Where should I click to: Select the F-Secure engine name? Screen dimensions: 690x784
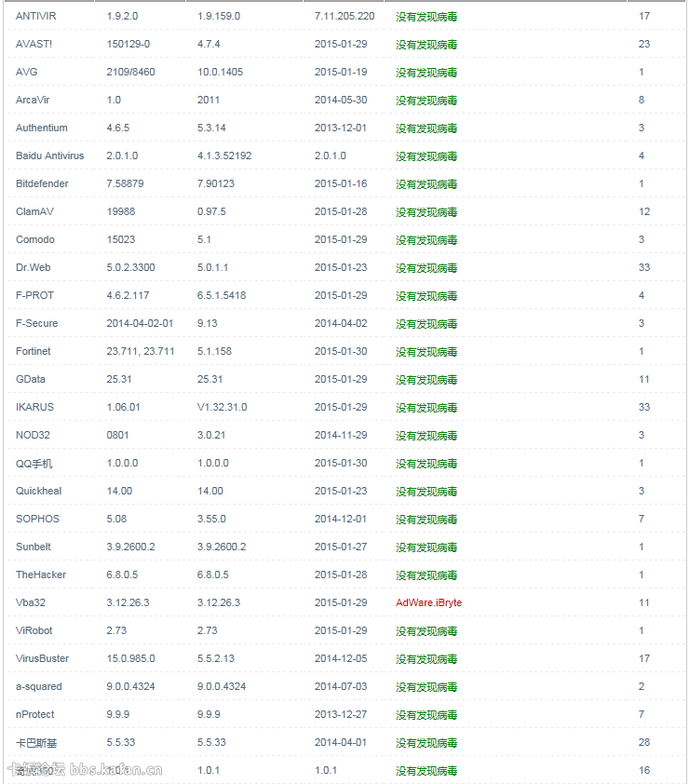(36, 323)
